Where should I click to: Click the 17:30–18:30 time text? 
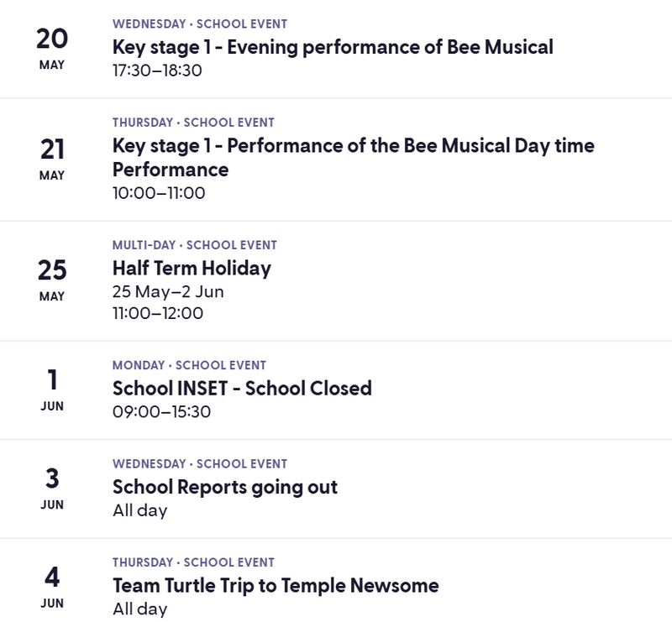point(157,71)
